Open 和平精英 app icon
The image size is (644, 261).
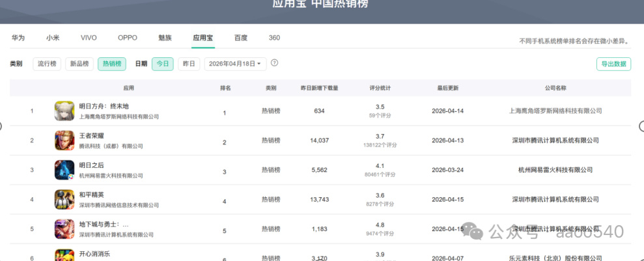(64, 199)
